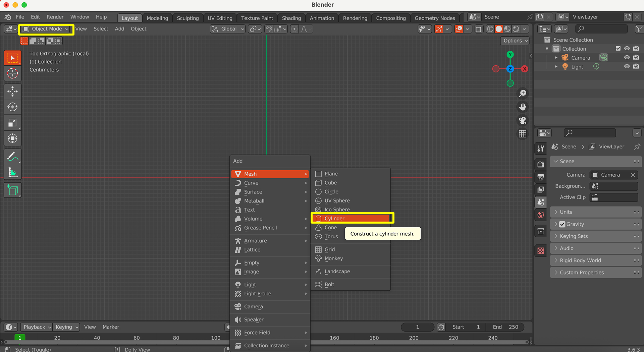The width and height of the screenshot is (644, 352).
Task: Click the outliner search field
Action: coord(601,29)
